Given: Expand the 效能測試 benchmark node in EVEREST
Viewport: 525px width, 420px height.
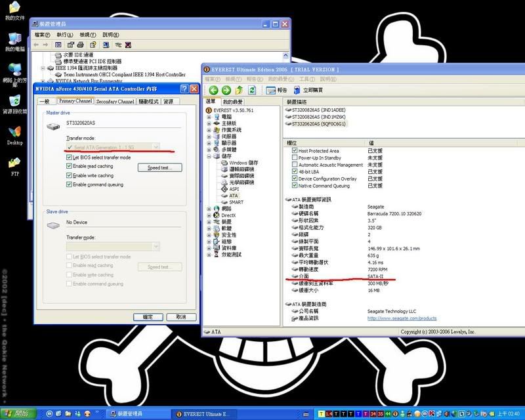Looking at the screenshot, I should point(209,255).
